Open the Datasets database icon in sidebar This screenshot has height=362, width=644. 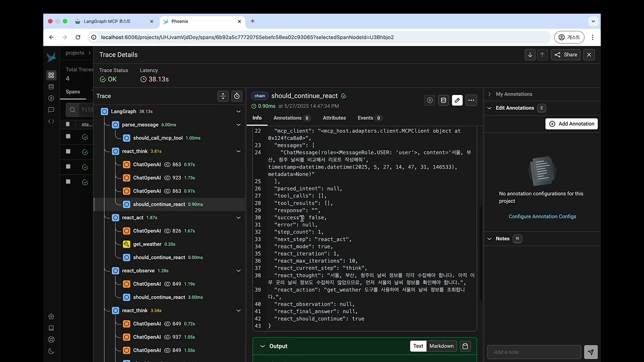click(51, 87)
